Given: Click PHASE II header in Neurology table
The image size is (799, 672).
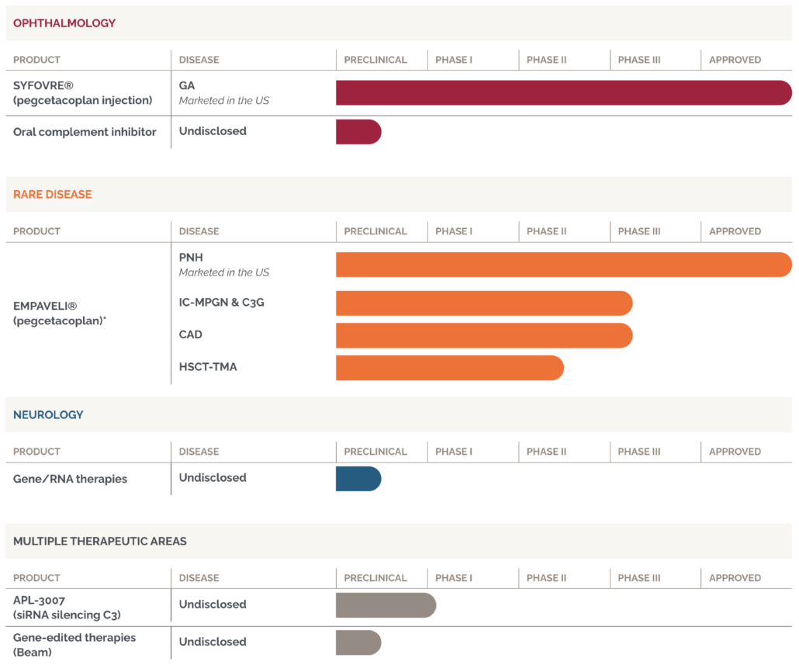Looking at the screenshot, I should coord(546,451).
